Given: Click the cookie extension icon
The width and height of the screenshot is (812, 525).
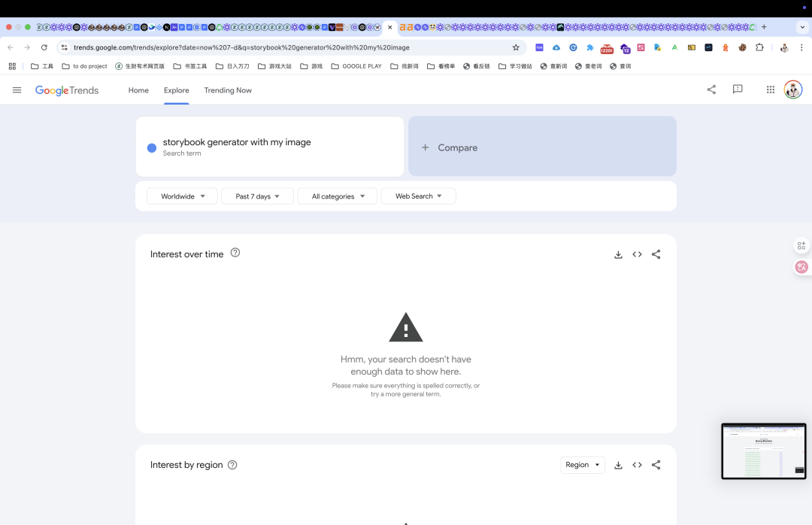Looking at the screenshot, I should pyautogui.click(x=743, y=47).
